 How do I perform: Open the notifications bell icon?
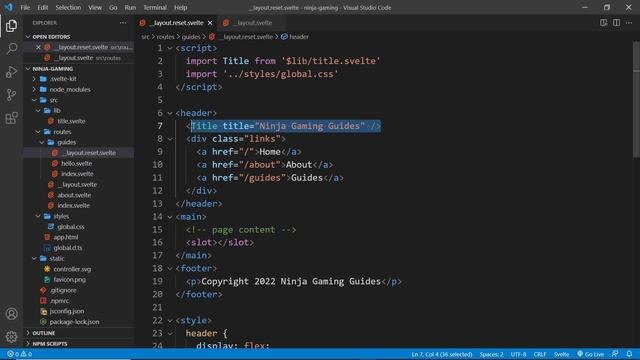point(629,354)
